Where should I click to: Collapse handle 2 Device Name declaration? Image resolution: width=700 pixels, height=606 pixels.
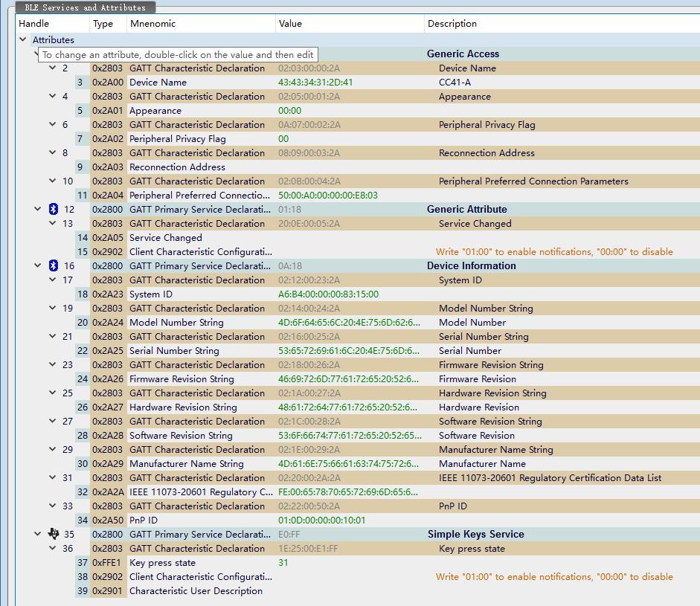tap(53, 68)
